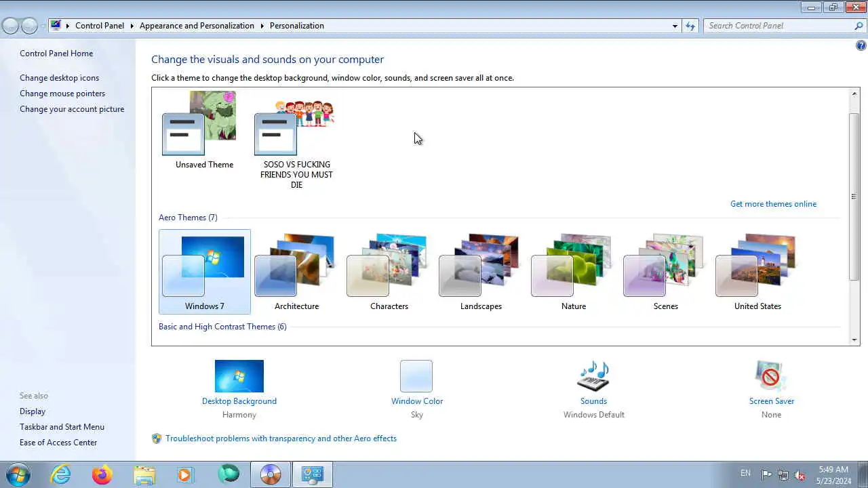Open Windows Media Player taskbar icon
Viewport: 868px width, 488px height.
[186, 474]
